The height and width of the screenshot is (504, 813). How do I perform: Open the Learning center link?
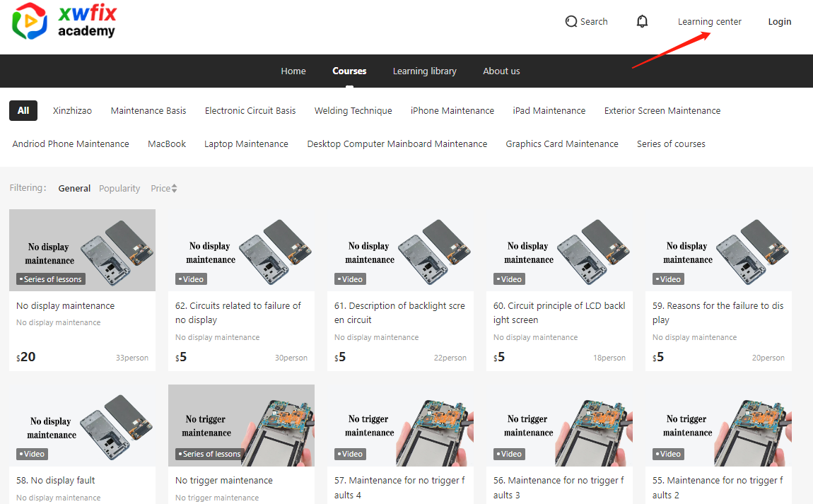(x=709, y=21)
